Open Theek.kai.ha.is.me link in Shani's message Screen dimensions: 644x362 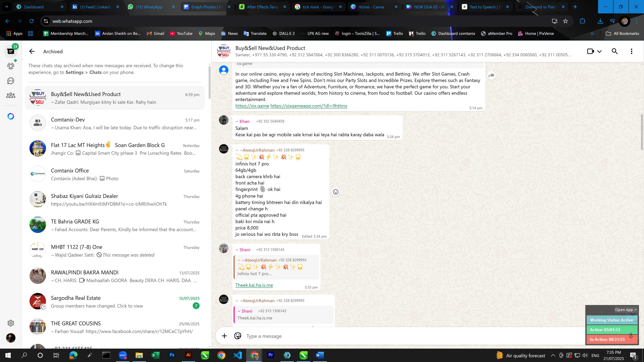pos(254,285)
